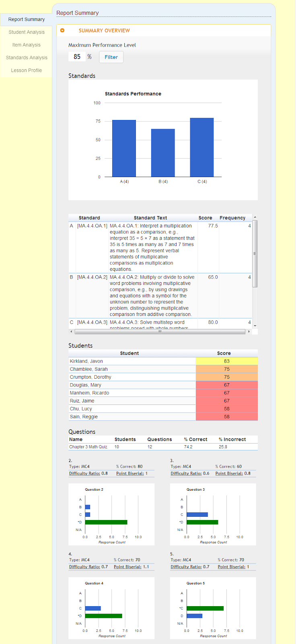Click the Chapter 3 Math Quiz row
The height and width of the screenshot is (644, 296).
coord(163,447)
